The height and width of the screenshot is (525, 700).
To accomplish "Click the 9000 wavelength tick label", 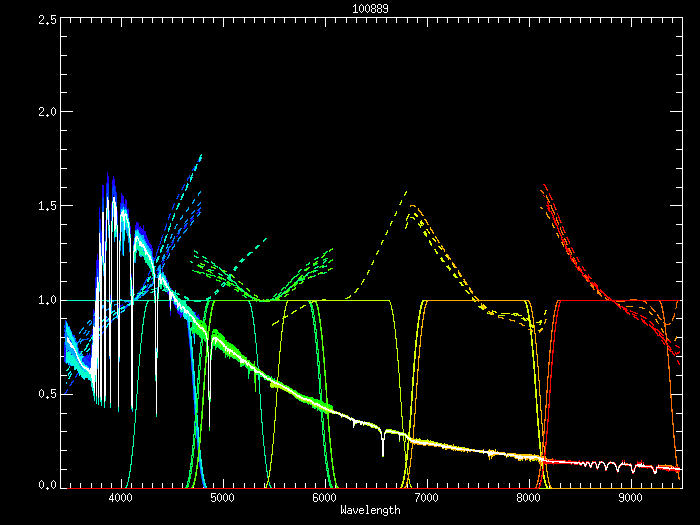I will pyautogui.click(x=630, y=498).
